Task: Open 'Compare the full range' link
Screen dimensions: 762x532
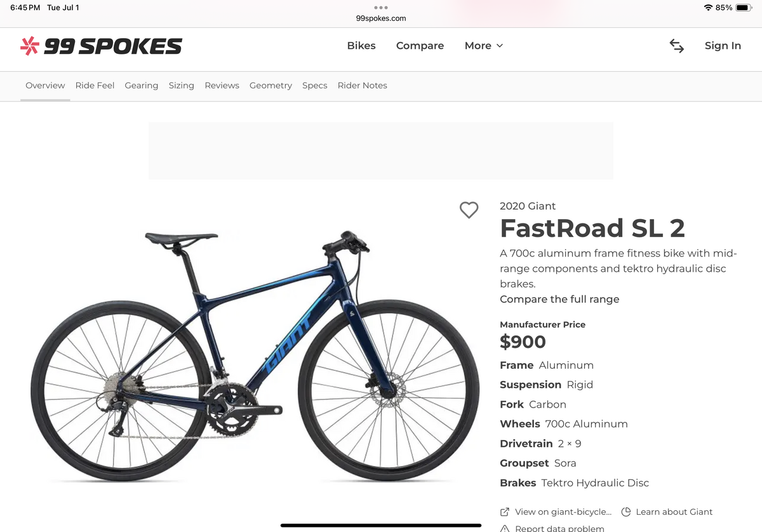Action: [x=559, y=299]
